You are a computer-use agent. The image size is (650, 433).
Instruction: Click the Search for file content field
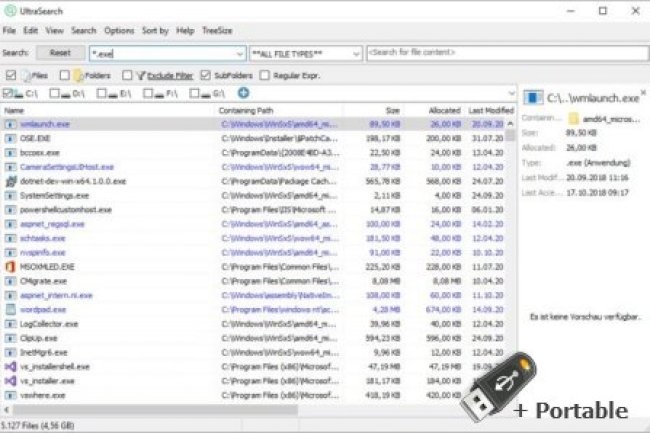(507, 53)
